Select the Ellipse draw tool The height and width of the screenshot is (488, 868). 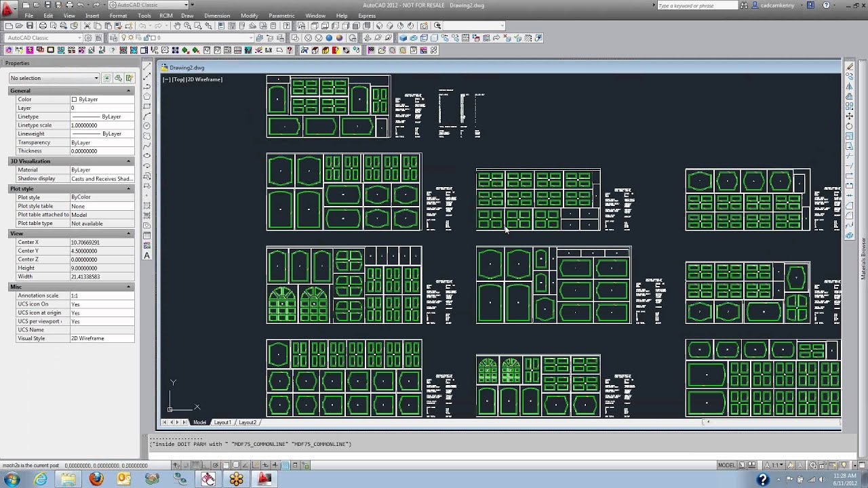coord(147,156)
